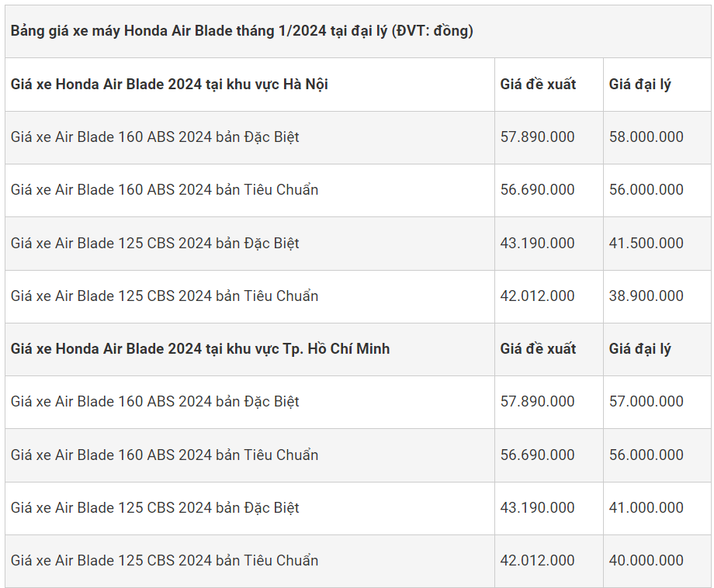Click "Giá đề xuất" header in Hồ Chí Minh row
The height and width of the screenshot is (588, 714).
[x=538, y=348]
